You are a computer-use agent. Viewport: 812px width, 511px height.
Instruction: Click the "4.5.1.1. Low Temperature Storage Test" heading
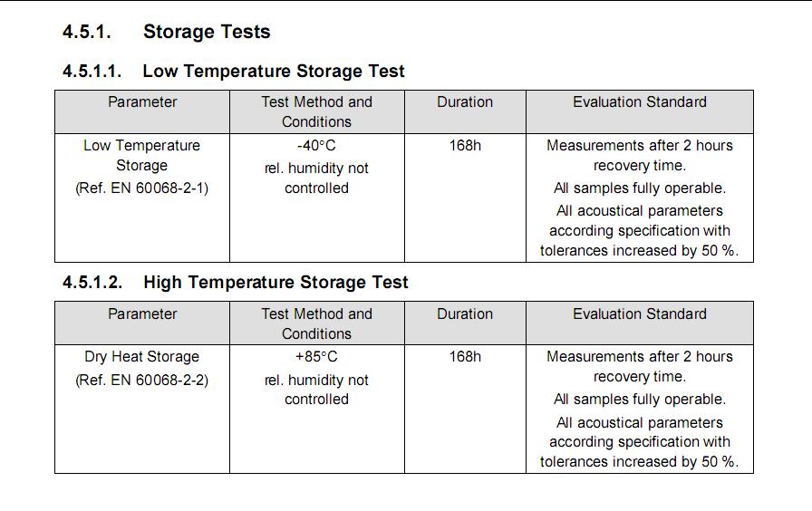[233, 71]
